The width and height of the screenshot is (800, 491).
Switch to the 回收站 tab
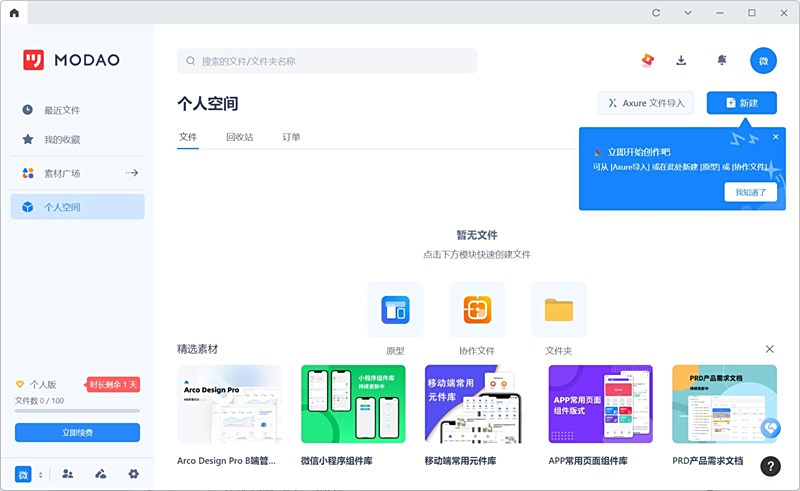(239, 137)
